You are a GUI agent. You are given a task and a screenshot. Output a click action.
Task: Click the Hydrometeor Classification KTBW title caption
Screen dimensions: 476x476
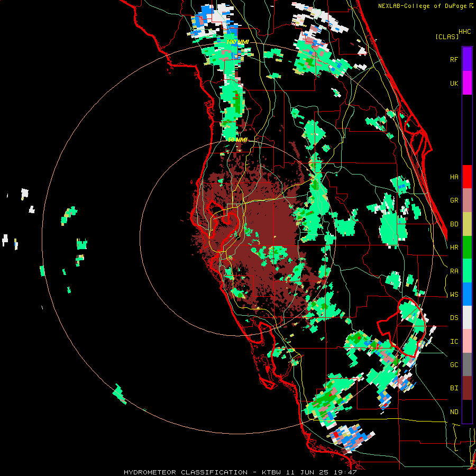click(x=240, y=472)
